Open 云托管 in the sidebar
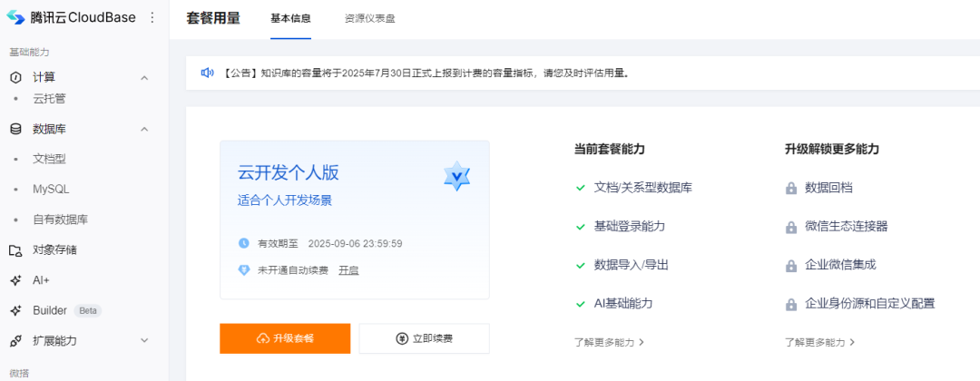This screenshot has height=381, width=980. pyautogui.click(x=49, y=99)
